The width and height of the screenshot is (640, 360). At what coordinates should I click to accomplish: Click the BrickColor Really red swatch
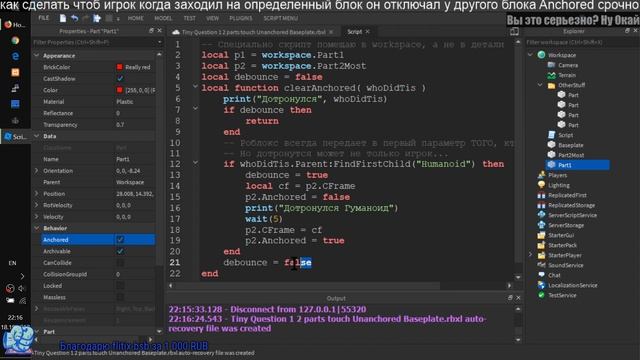120,67
